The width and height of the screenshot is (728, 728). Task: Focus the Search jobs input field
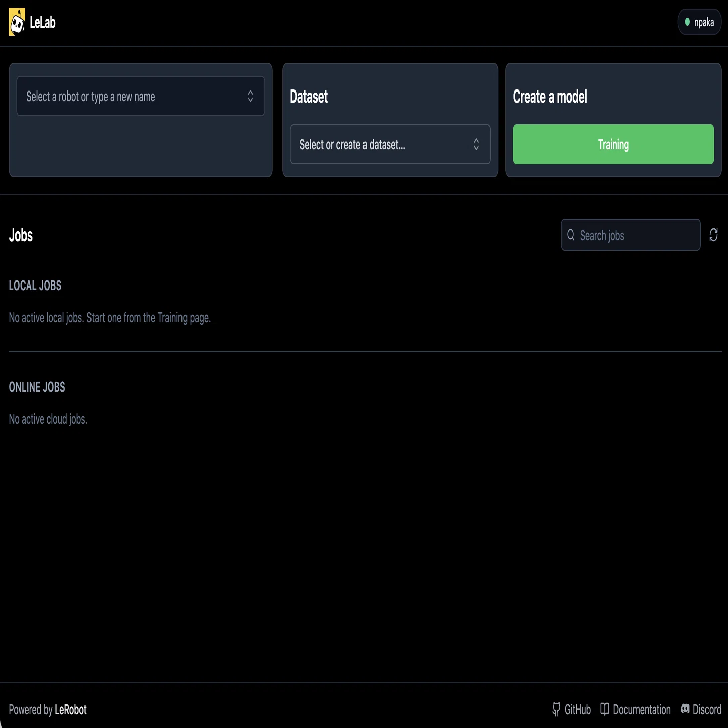coord(630,235)
